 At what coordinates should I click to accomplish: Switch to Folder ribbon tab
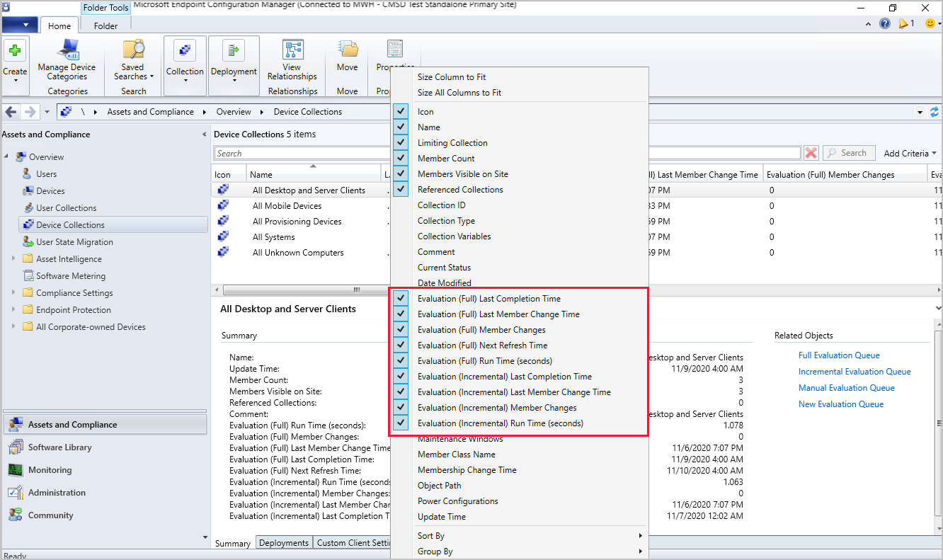pyautogui.click(x=105, y=26)
